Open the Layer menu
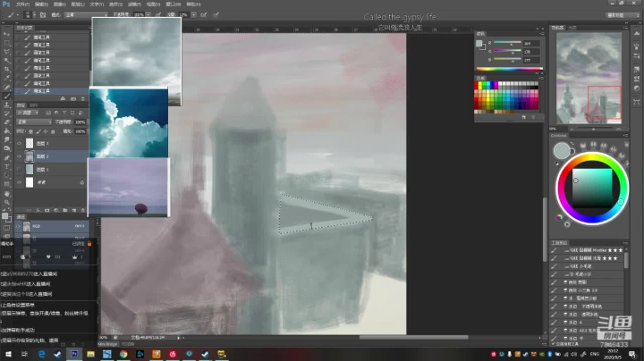644x361 pixels. tap(78, 4)
